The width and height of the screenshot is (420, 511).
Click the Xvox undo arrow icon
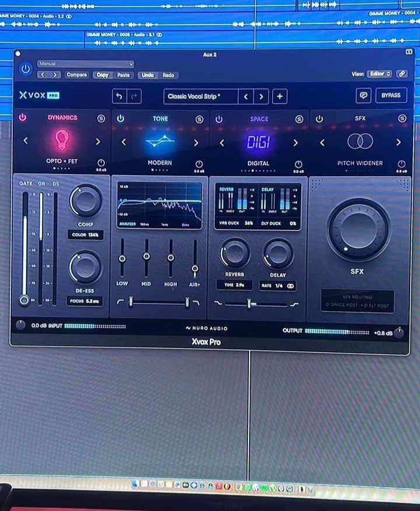tap(120, 96)
